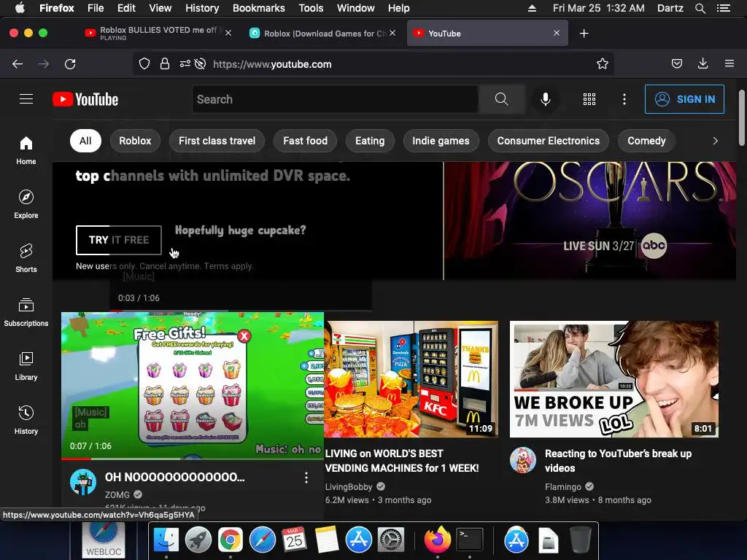
Task: Open the Firefox File menu
Action: click(x=96, y=8)
